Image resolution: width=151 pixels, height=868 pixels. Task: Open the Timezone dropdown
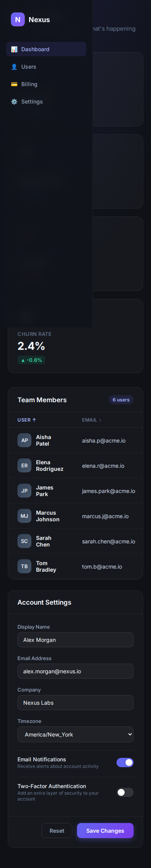tap(75, 734)
